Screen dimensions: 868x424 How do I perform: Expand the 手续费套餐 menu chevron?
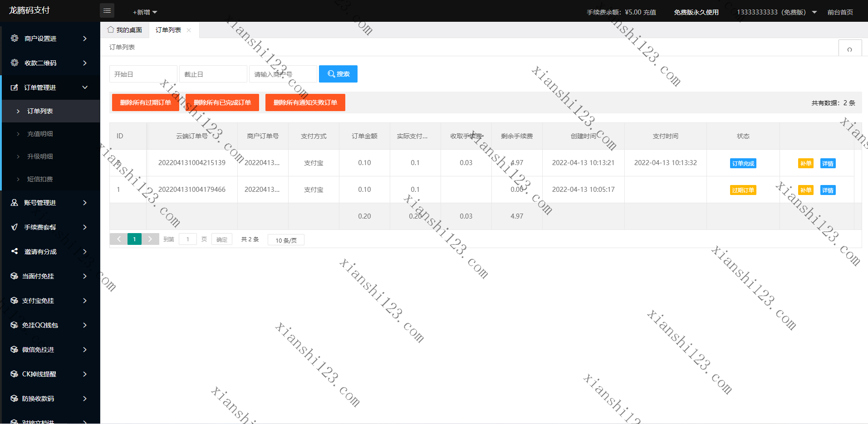click(x=85, y=227)
